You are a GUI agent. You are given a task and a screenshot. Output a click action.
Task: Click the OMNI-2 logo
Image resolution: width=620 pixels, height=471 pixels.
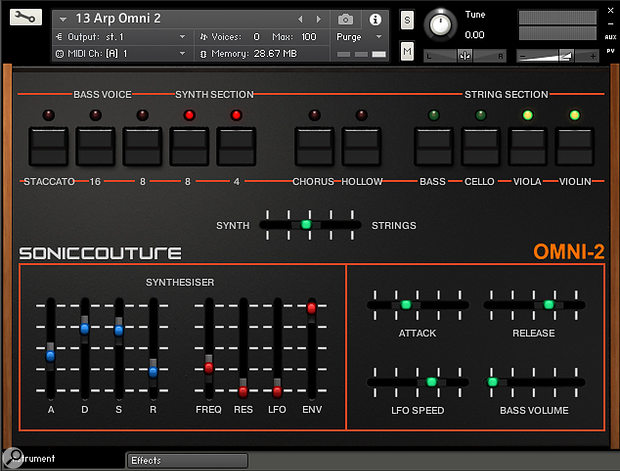coord(569,252)
